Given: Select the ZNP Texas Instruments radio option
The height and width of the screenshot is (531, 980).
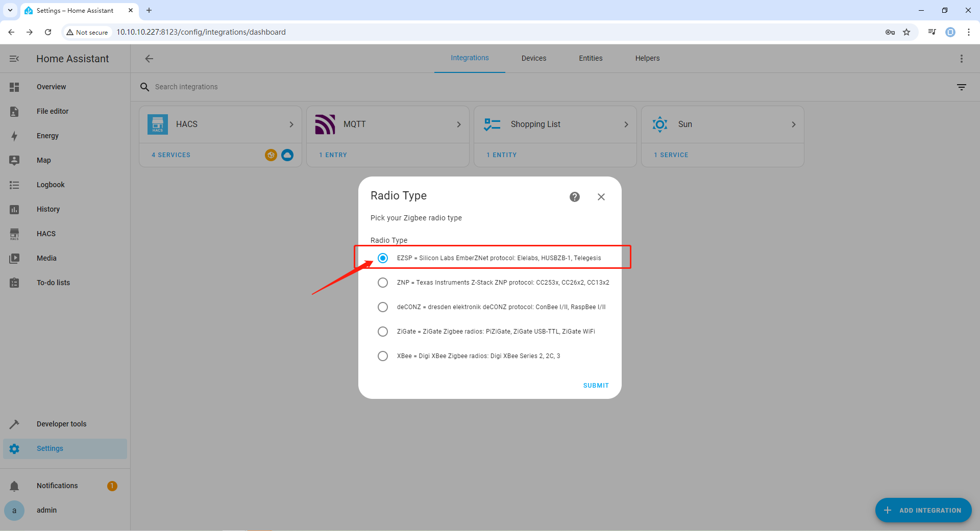Looking at the screenshot, I should [383, 283].
